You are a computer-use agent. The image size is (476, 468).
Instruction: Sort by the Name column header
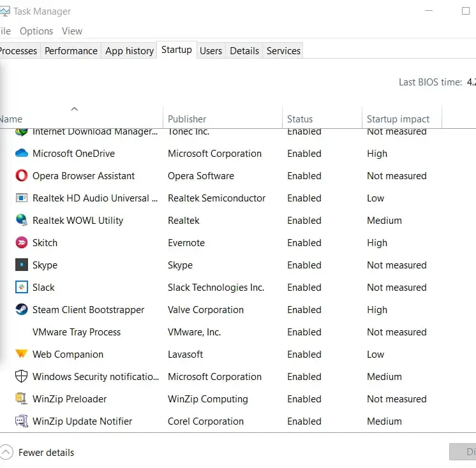11,119
